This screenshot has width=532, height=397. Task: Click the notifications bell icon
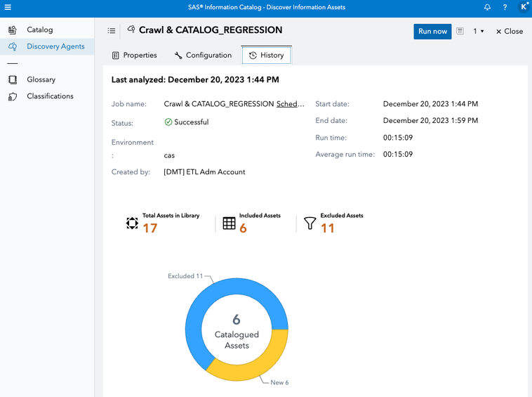tap(487, 7)
